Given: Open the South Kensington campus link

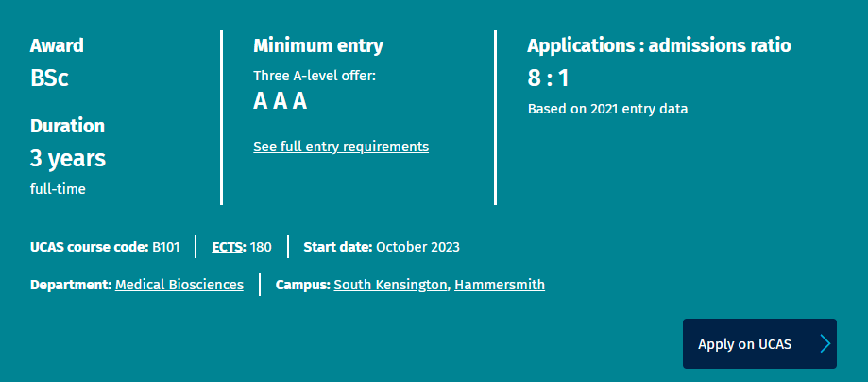Looking at the screenshot, I should pos(390,285).
